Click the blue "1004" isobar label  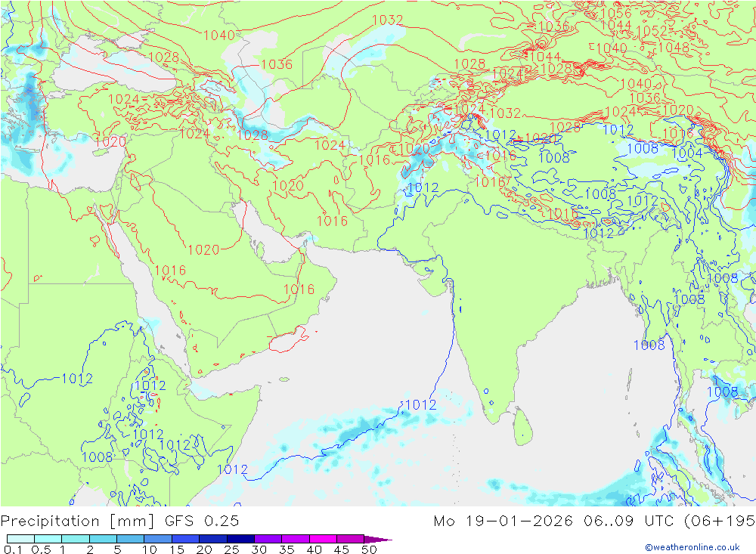pyautogui.click(x=687, y=153)
